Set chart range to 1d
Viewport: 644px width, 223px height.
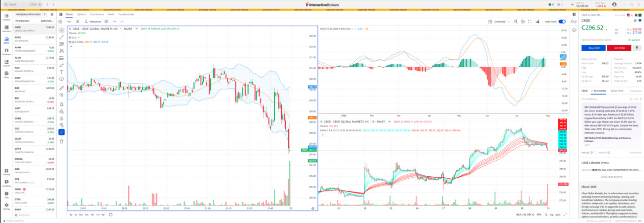point(103,215)
